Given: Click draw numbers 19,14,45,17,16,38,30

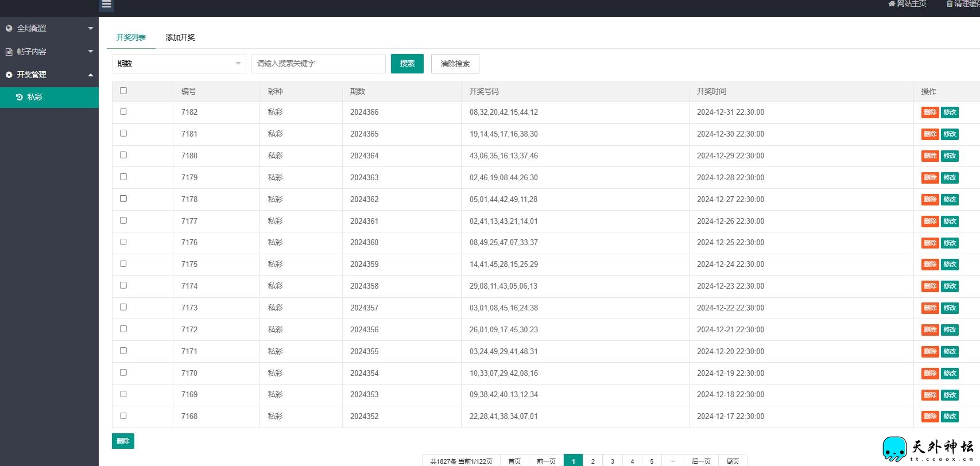Looking at the screenshot, I should pyautogui.click(x=503, y=134).
